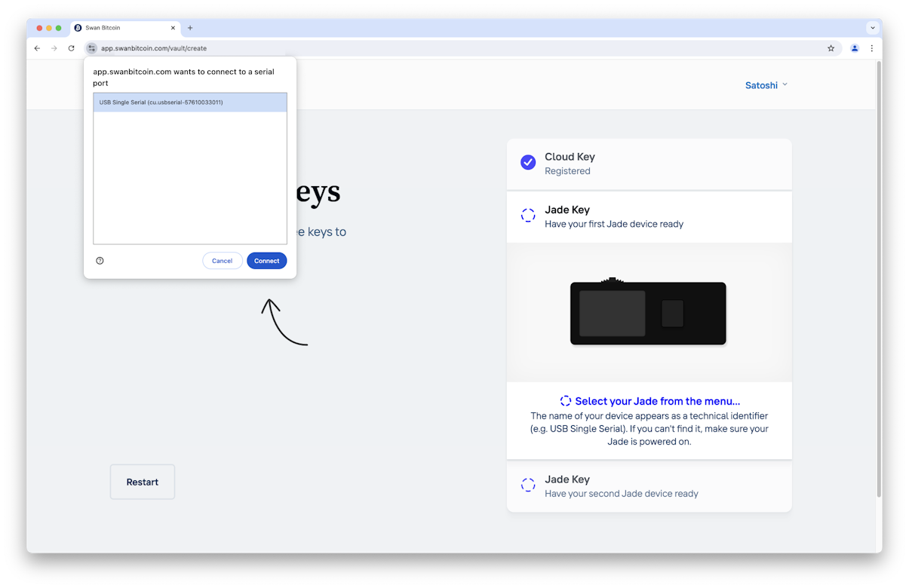Close the Swan Bitcoin tab
The width and height of the screenshot is (909, 588).
[x=173, y=28]
